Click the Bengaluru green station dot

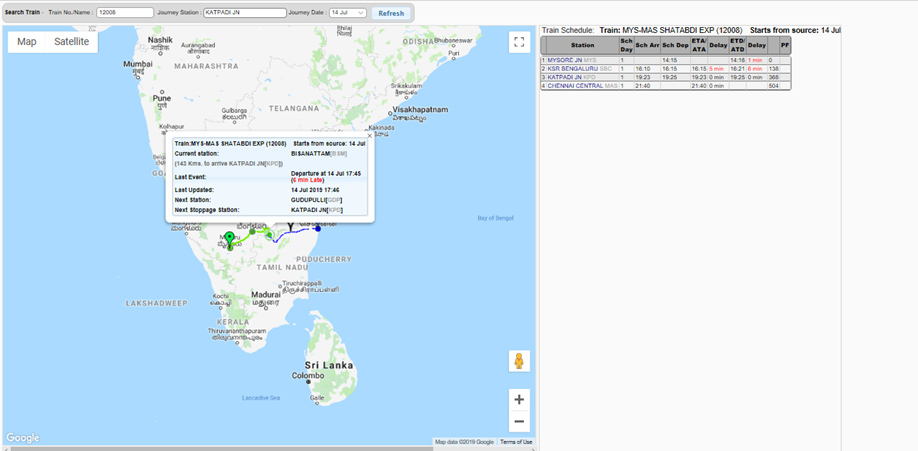tap(252, 231)
